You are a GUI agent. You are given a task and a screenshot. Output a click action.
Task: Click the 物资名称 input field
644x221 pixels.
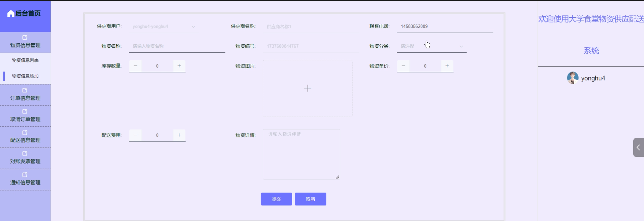click(177, 46)
